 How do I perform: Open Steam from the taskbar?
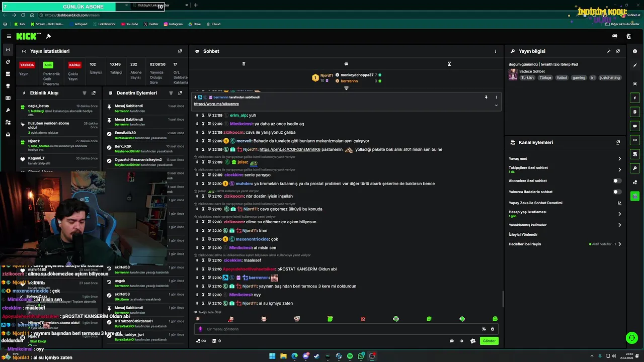316,356
